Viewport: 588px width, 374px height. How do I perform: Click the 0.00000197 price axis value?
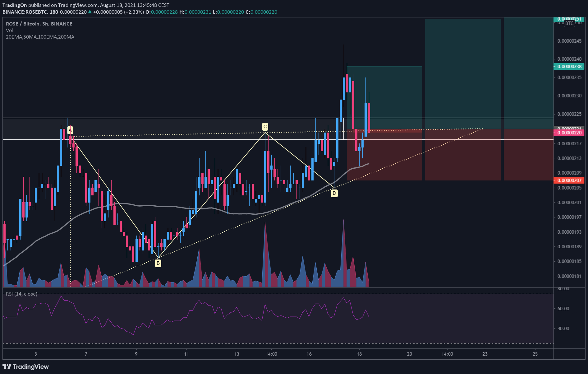pos(569,217)
